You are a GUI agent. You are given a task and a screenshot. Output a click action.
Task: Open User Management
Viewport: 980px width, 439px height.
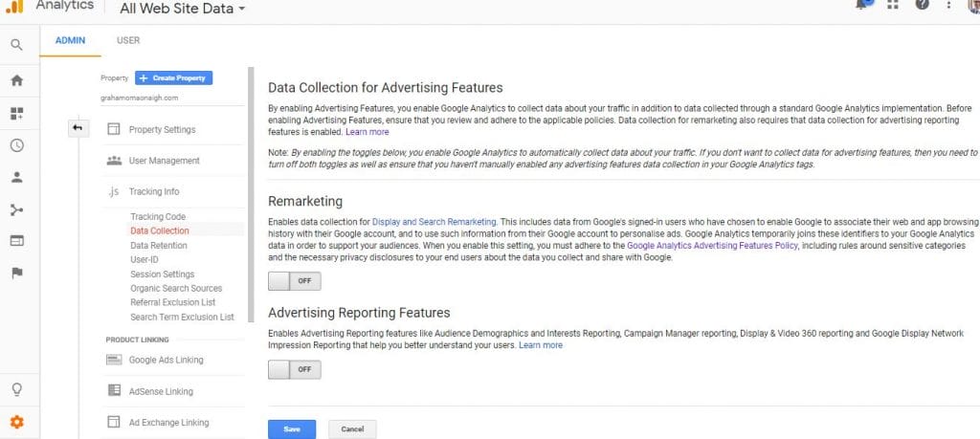coord(165,161)
